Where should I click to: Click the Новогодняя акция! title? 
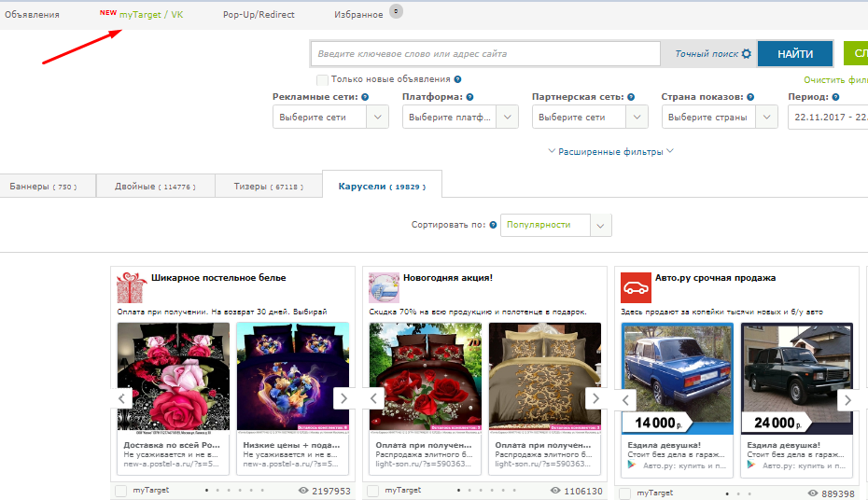pos(448,278)
